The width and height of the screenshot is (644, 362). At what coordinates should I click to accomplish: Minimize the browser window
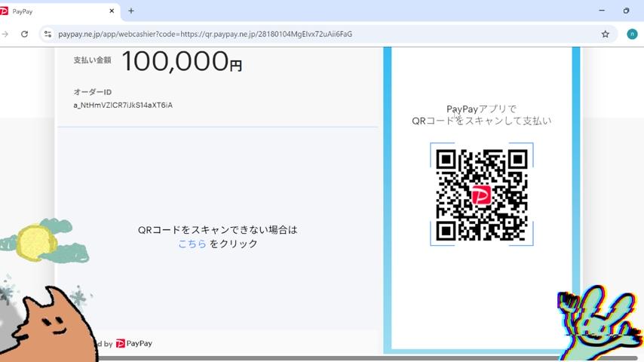602,11
